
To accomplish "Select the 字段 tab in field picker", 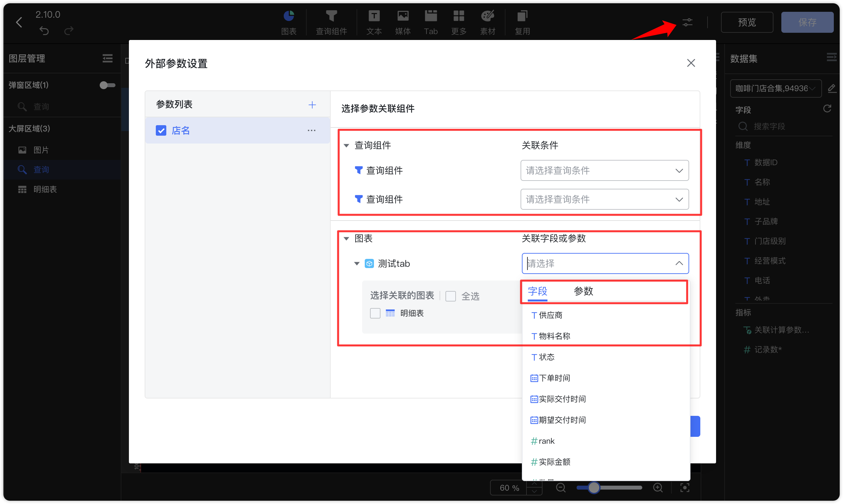I will (537, 291).
